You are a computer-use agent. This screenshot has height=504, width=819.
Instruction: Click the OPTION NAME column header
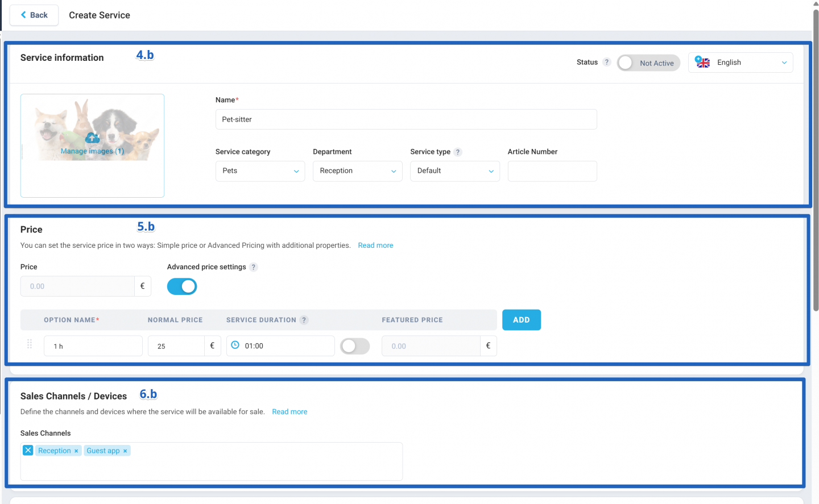[x=72, y=320]
